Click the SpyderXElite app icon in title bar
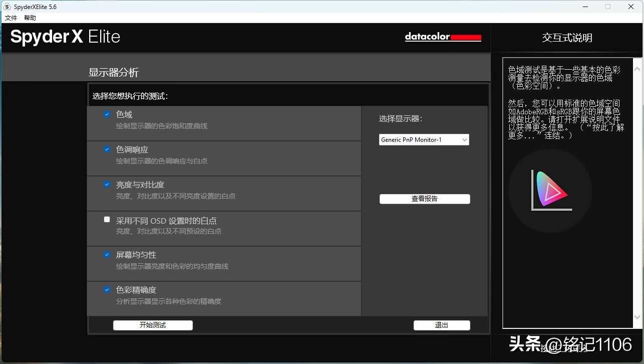 (6, 7)
